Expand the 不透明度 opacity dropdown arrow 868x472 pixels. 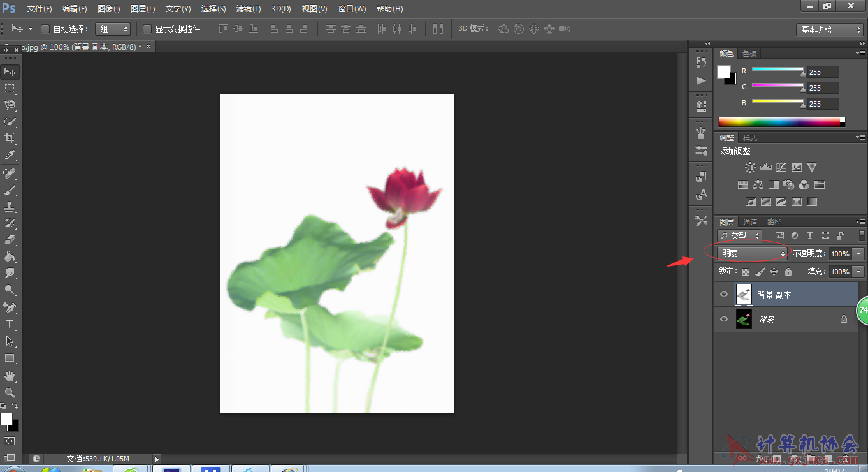click(x=858, y=254)
